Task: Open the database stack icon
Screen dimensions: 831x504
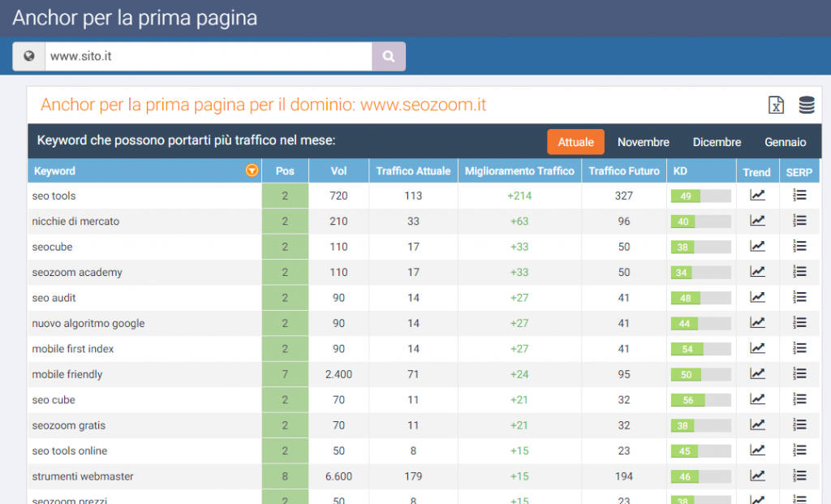Action: coord(807,105)
